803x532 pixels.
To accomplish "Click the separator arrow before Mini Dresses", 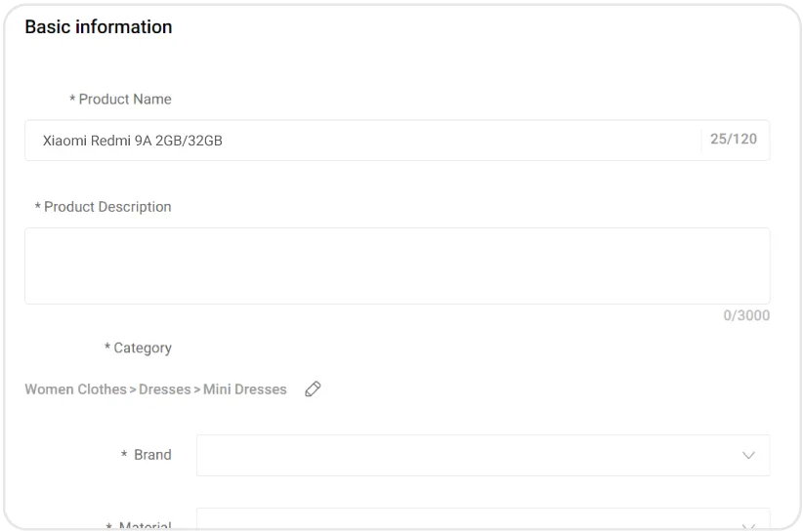I will [196, 389].
